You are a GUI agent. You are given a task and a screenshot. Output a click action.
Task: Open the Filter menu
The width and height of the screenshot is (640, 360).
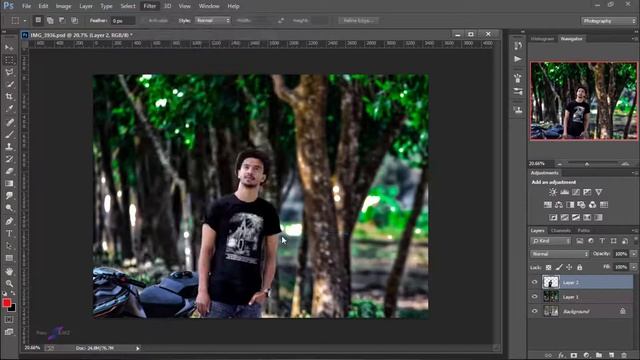click(150, 6)
